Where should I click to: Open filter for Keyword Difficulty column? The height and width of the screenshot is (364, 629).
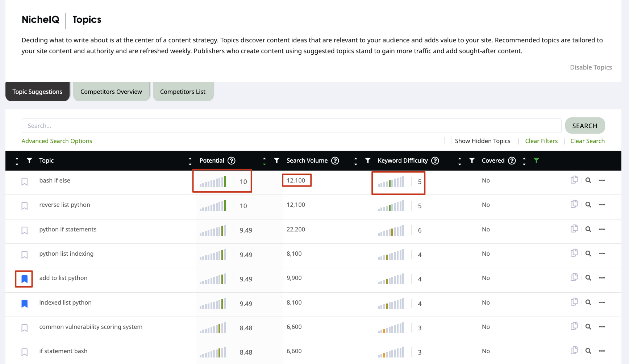tap(368, 160)
